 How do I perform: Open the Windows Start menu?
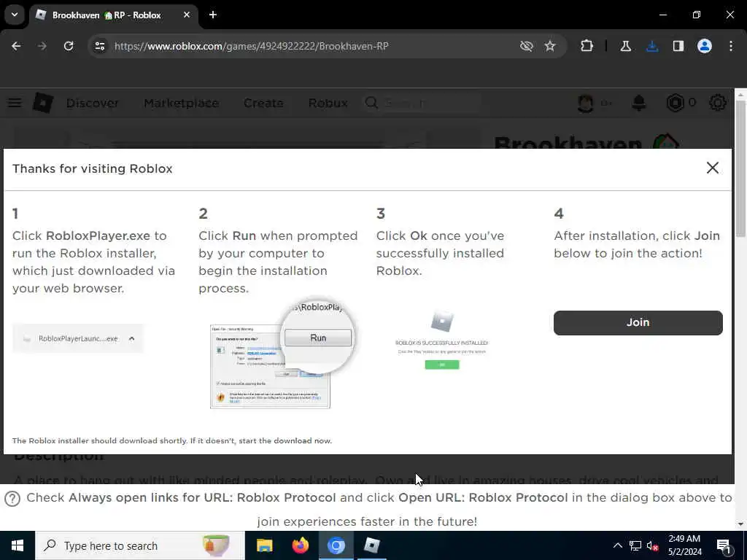[x=18, y=545]
